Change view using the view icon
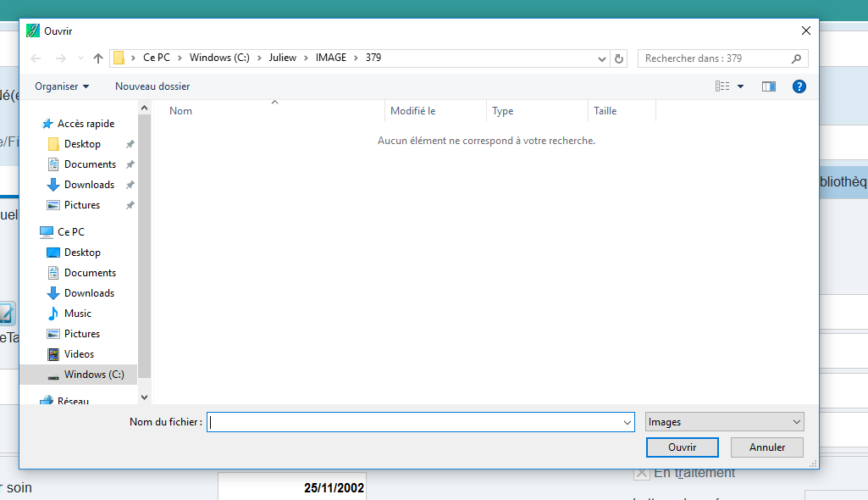This screenshot has width=868, height=500. 721,86
